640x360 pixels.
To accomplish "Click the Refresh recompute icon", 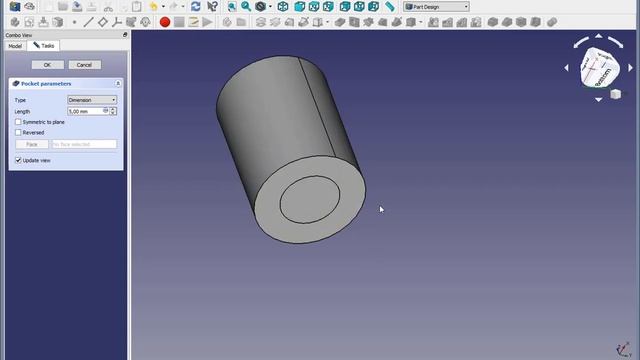I will tap(196, 7).
